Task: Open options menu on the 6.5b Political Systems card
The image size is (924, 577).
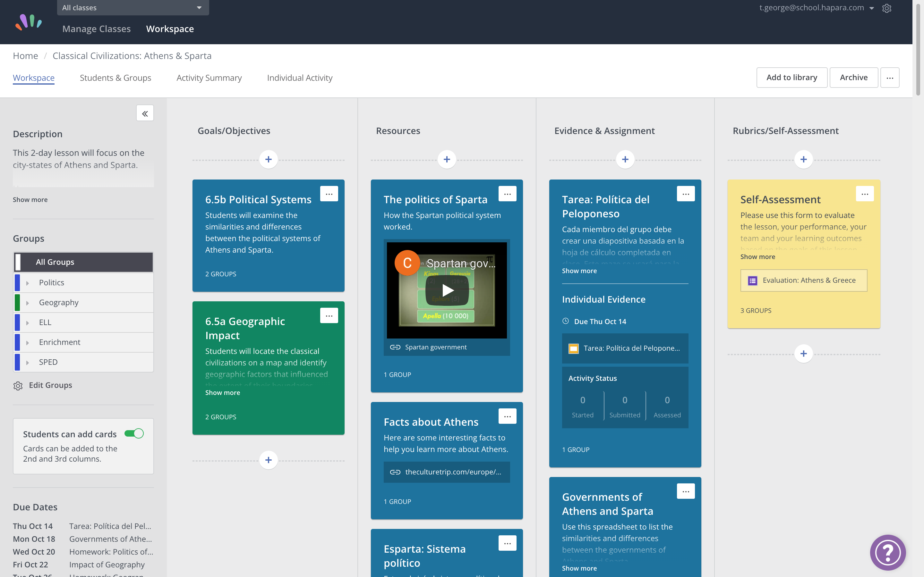Action: pyautogui.click(x=329, y=194)
